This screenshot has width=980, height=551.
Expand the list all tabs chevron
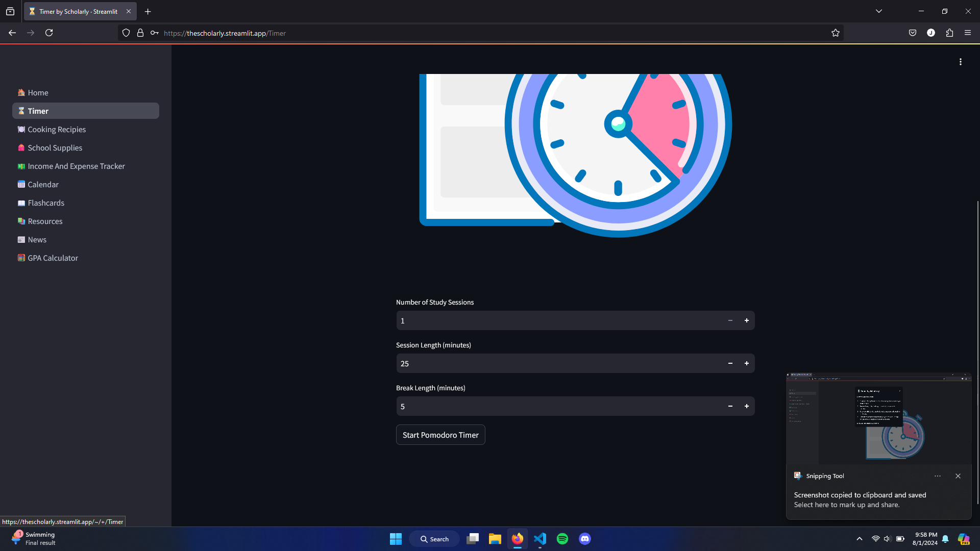(x=878, y=11)
